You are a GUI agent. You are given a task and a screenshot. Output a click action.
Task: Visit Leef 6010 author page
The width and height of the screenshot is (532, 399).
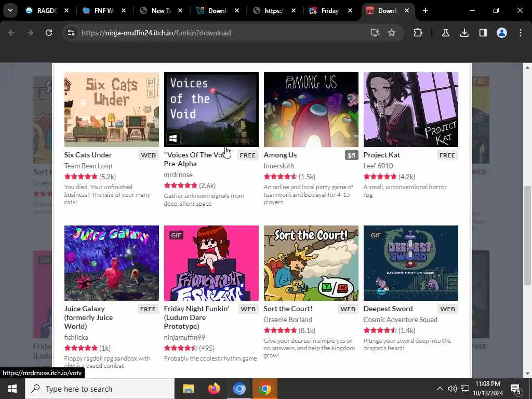378,166
